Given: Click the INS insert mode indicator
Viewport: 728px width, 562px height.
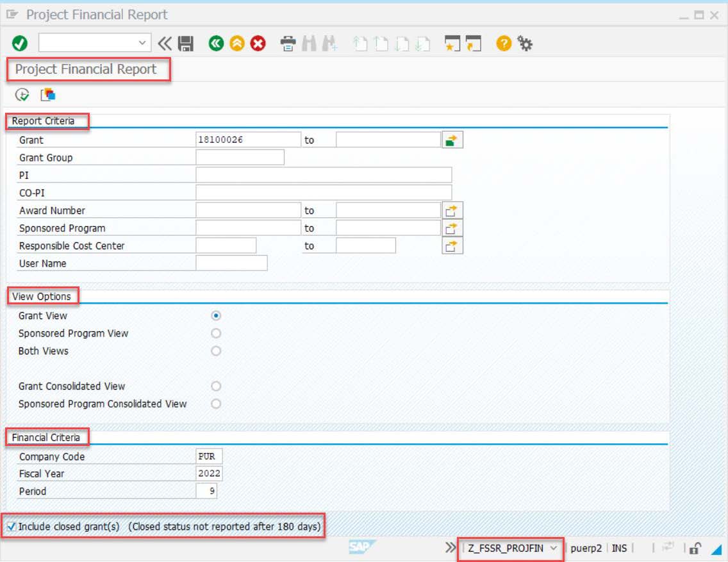Looking at the screenshot, I should [619, 548].
